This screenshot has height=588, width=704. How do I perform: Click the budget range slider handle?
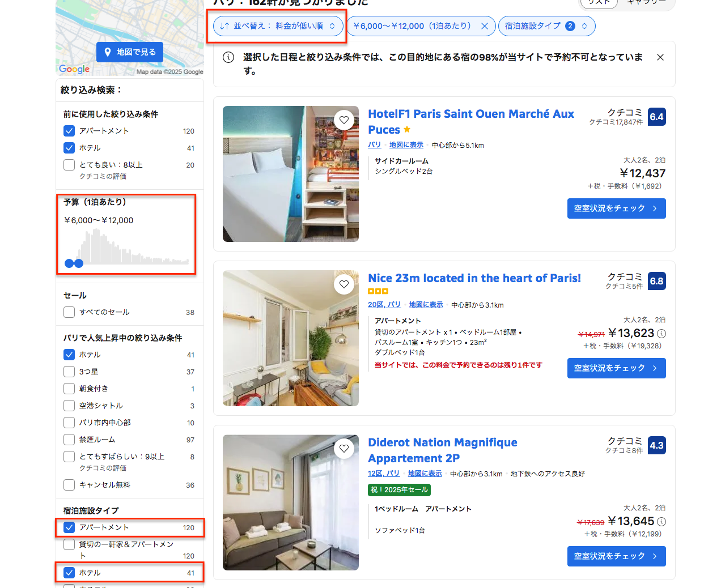click(x=78, y=263)
